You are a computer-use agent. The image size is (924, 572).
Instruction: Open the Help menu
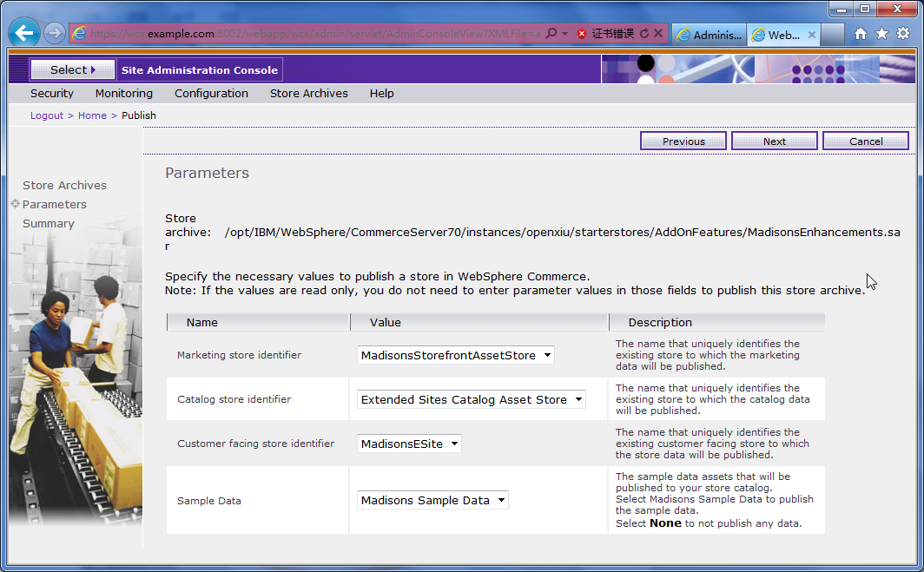click(381, 93)
